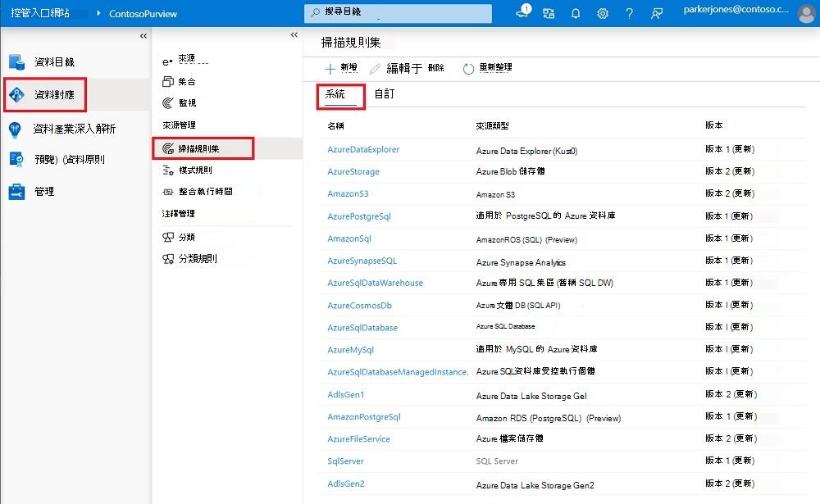Screen dimensions: 820x504
Task: Click the 'Azure Synapse Analytics' source type cell
Action: click(521, 262)
